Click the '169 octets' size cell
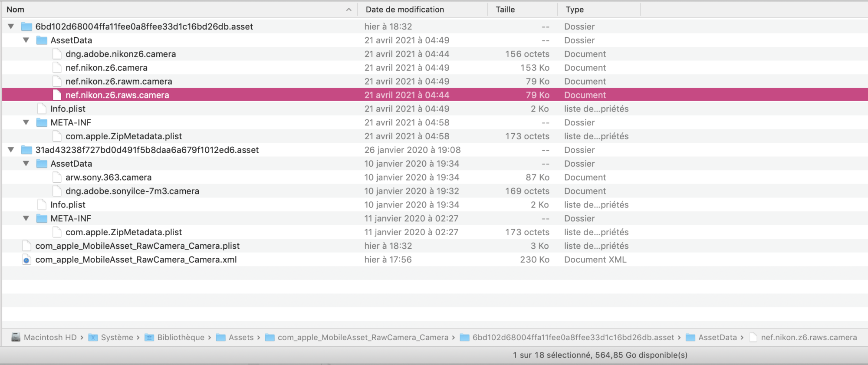The width and height of the screenshot is (868, 365). pyautogui.click(x=527, y=191)
